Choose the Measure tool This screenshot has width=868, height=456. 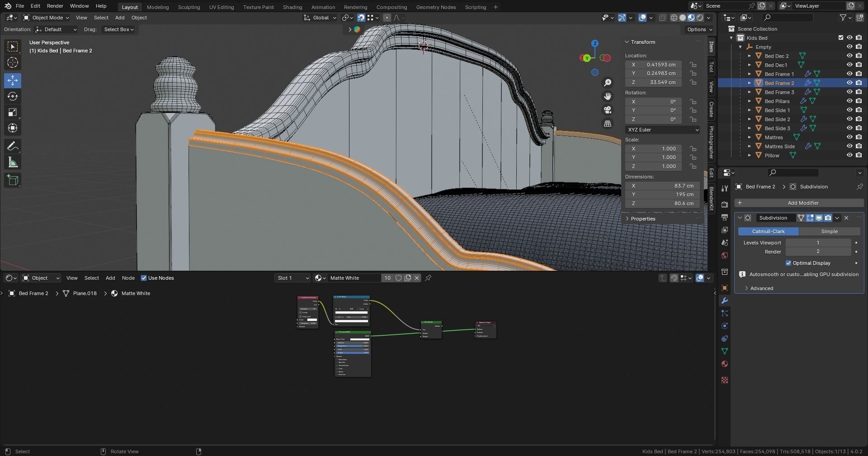[x=13, y=163]
